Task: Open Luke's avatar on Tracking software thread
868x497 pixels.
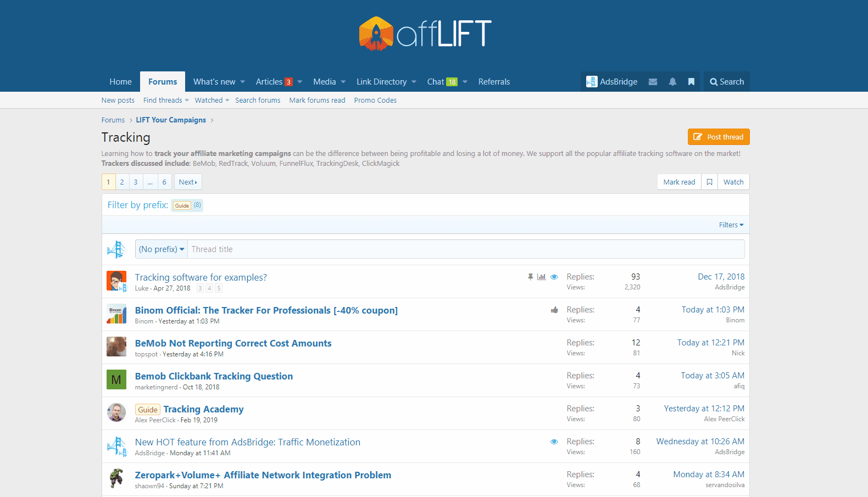Action: pos(116,281)
